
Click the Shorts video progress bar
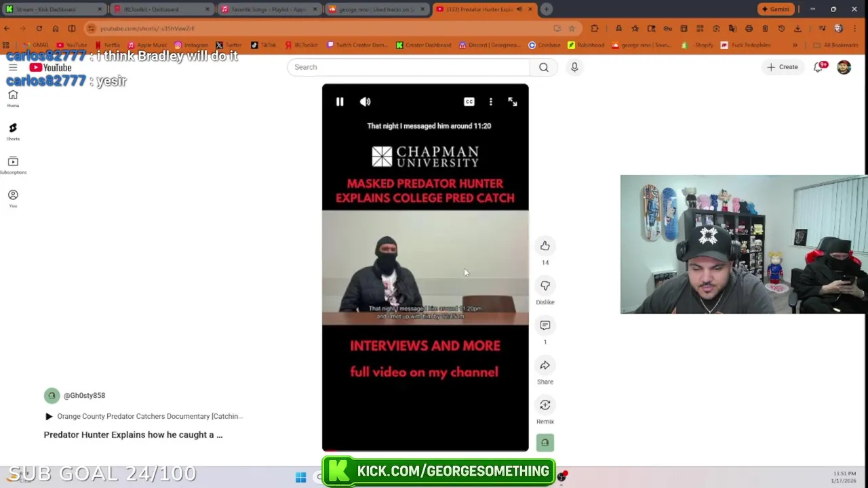pyautogui.click(x=425, y=449)
